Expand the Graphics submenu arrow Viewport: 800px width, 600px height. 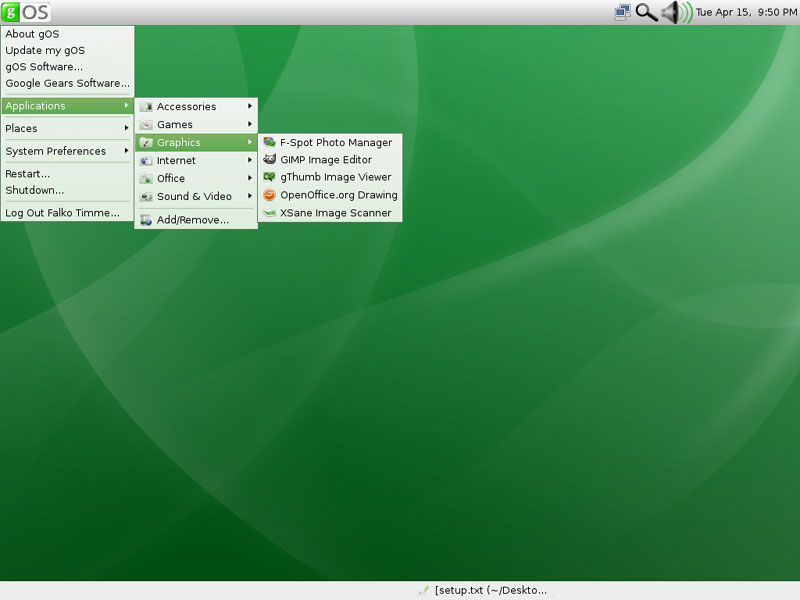pos(250,142)
